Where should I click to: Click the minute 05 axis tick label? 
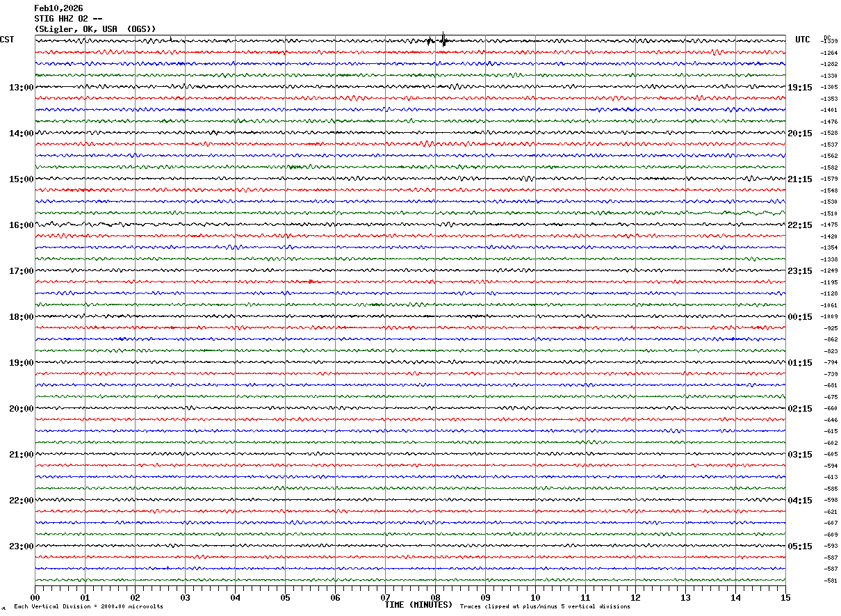click(285, 597)
